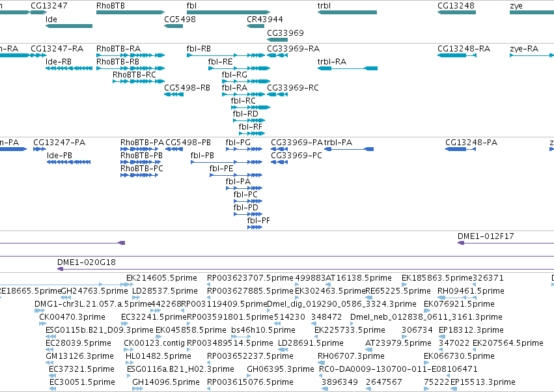This screenshot has width=554, height=392.
Task: Click EST AT23979.5prime
Action: (x=398, y=343)
